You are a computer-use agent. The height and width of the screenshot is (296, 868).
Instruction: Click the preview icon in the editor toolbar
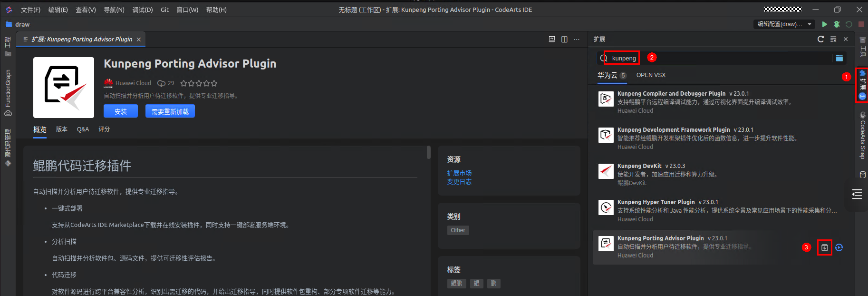pos(552,39)
